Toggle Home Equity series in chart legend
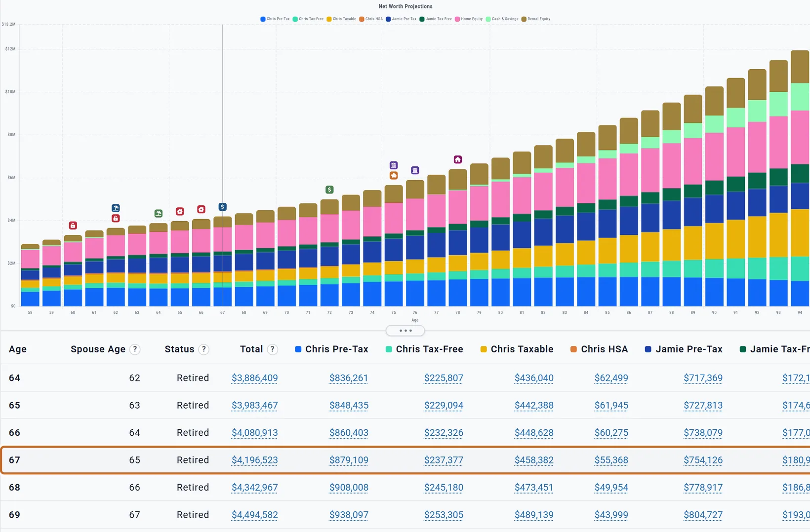 pos(469,19)
